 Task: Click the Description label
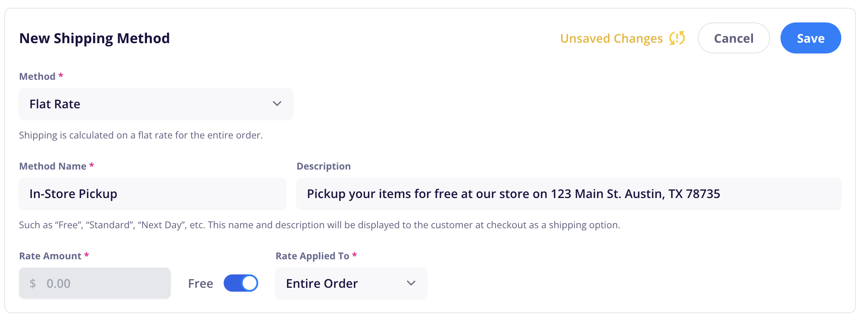click(324, 166)
